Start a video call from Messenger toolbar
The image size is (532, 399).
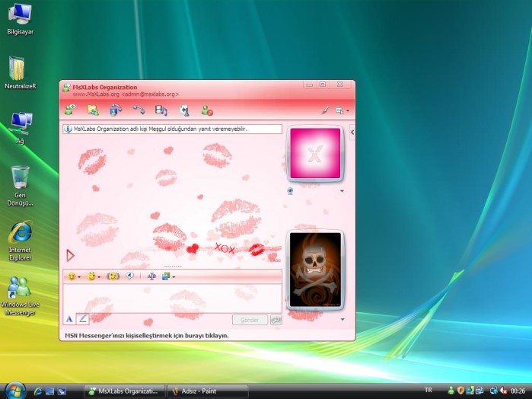tap(116, 110)
